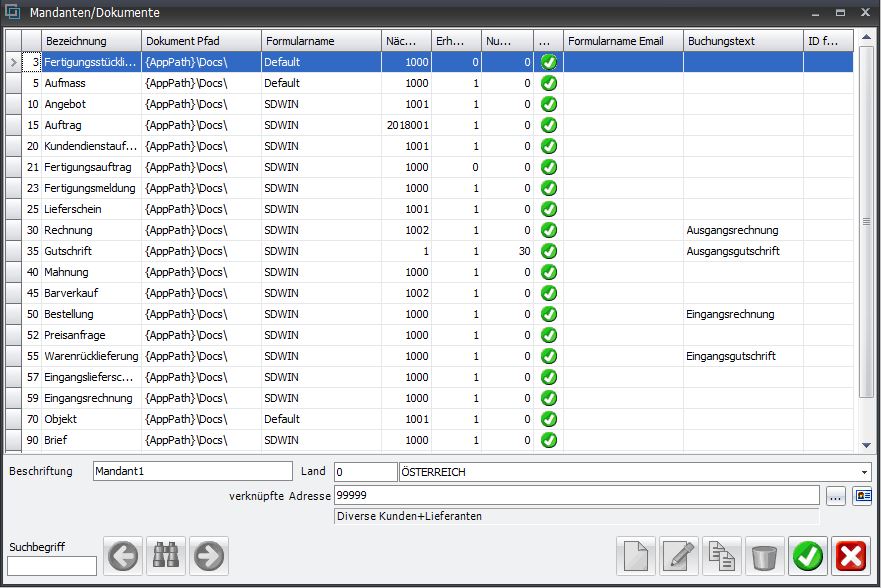The height and width of the screenshot is (588, 881).
Task: Open the Land country dropdown ÖSTERREICH
Action: [x=863, y=472]
